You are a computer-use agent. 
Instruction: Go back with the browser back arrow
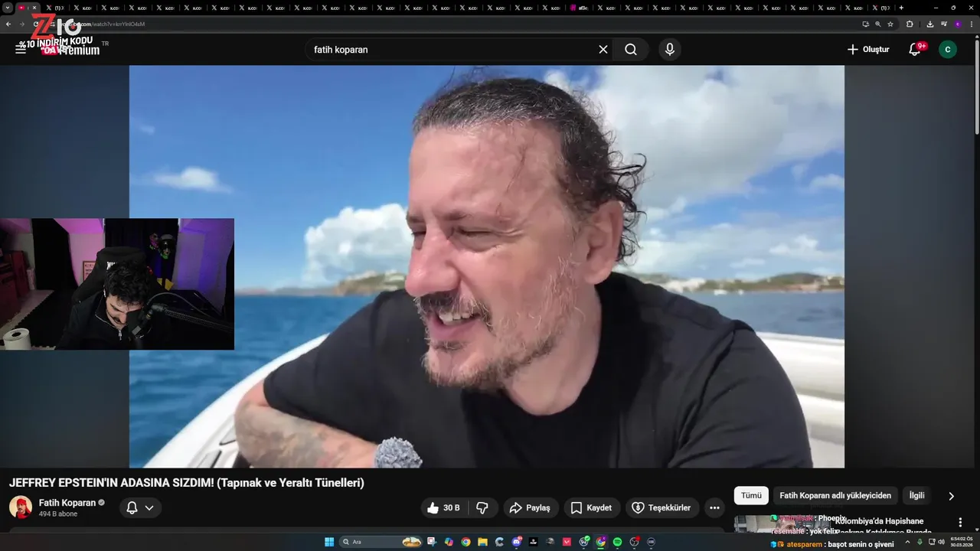[x=8, y=24]
